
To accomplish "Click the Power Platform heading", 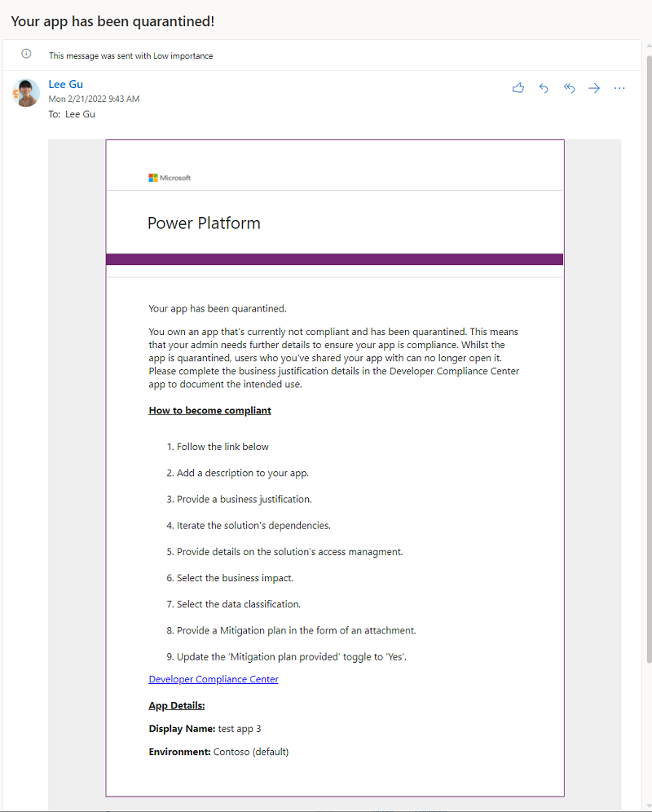I will 203,223.
